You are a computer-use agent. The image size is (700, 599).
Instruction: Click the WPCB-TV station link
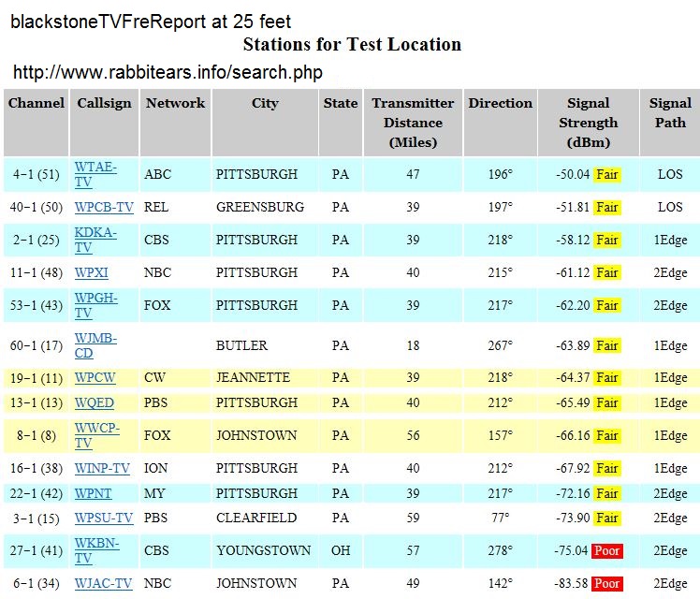point(104,207)
